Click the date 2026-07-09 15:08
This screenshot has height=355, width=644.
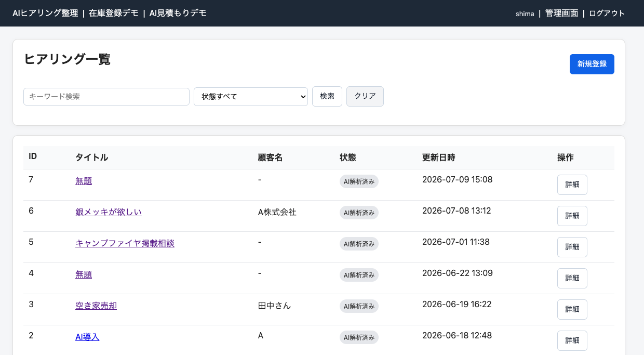[457, 179]
